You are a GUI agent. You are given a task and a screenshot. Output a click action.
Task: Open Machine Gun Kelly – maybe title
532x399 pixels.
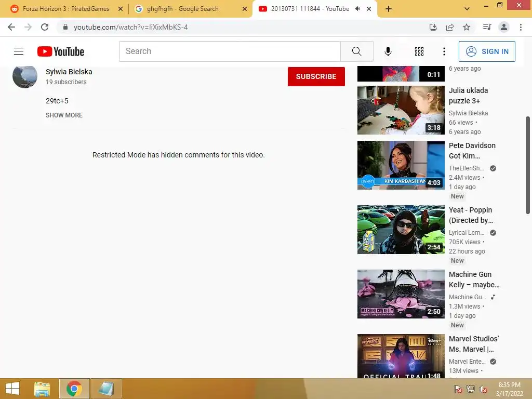(x=474, y=280)
